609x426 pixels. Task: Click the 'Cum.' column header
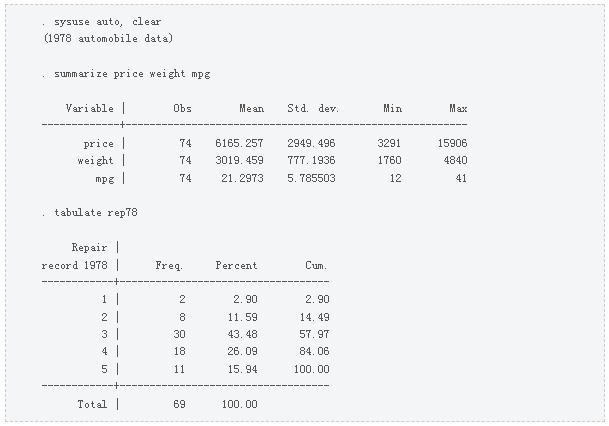click(316, 266)
